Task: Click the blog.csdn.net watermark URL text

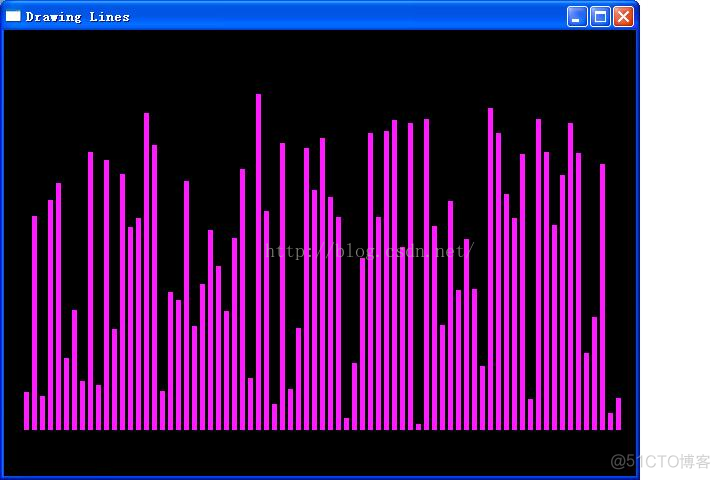Action: coord(368,251)
